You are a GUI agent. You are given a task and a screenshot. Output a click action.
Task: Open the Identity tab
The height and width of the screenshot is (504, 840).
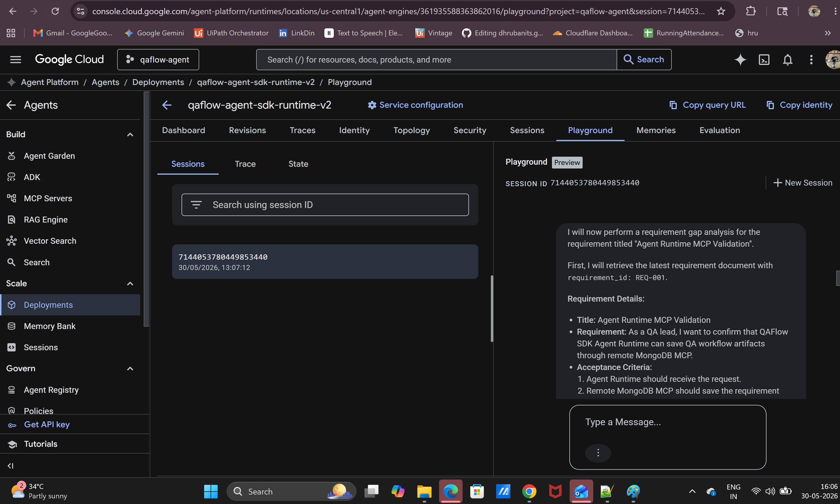point(354,130)
